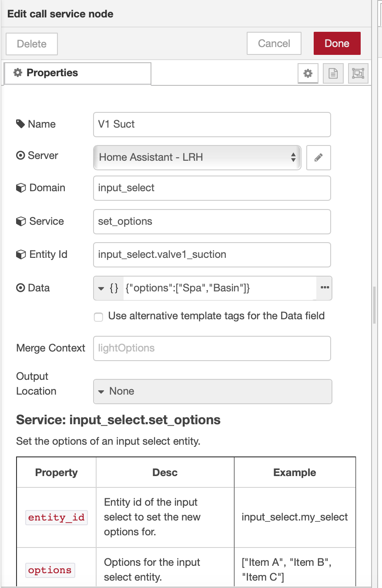Click inside the Merge Context input field
382x588 pixels.
pos(212,348)
